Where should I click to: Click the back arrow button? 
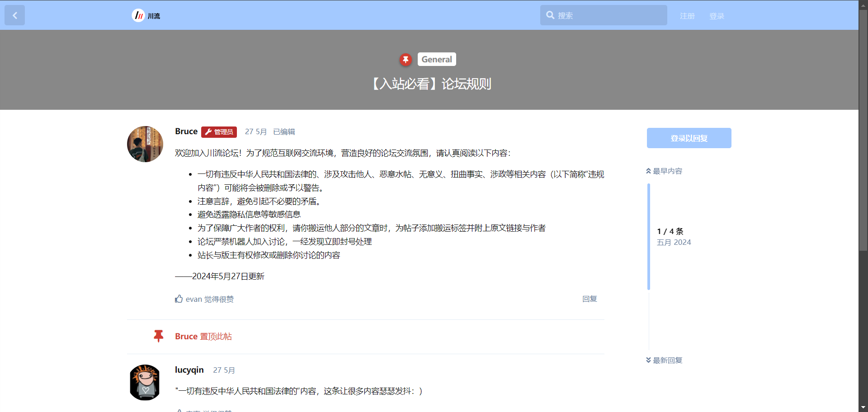14,16
